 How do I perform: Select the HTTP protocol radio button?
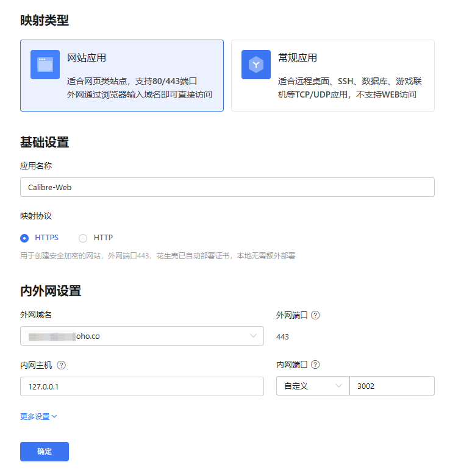coord(83,238)
